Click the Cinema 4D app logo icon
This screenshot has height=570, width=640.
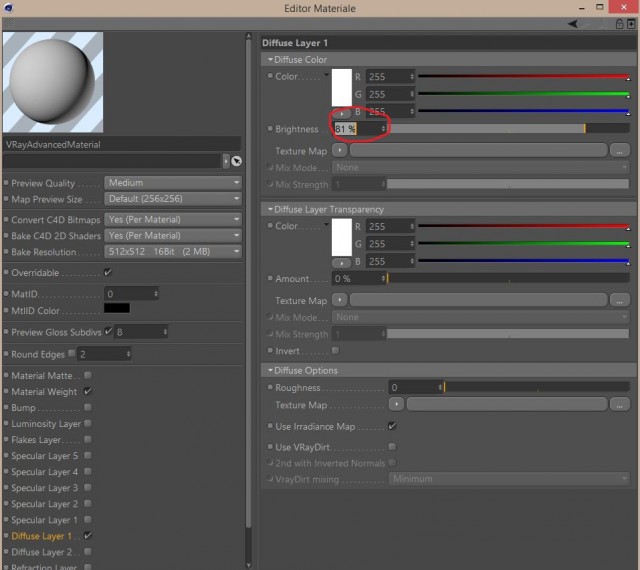9,8
